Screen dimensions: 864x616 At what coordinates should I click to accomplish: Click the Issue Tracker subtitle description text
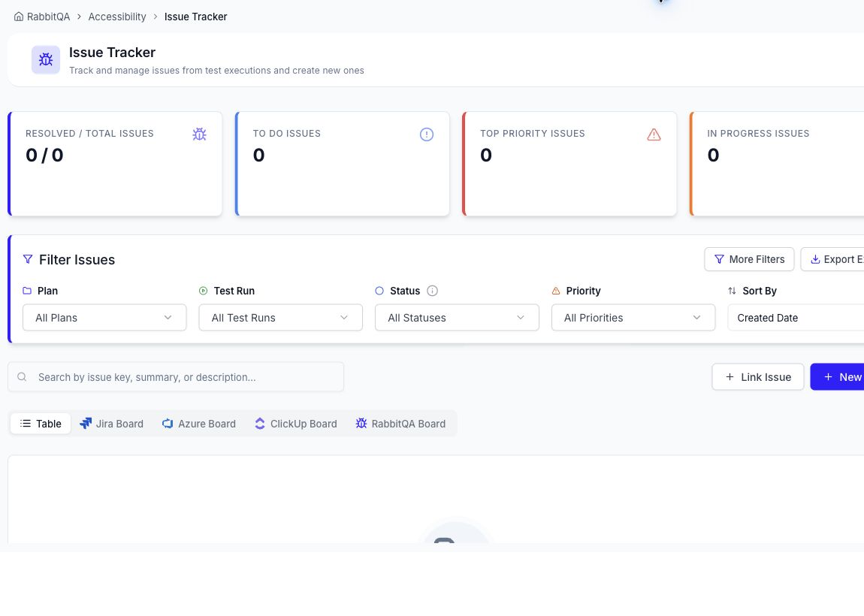216,71
